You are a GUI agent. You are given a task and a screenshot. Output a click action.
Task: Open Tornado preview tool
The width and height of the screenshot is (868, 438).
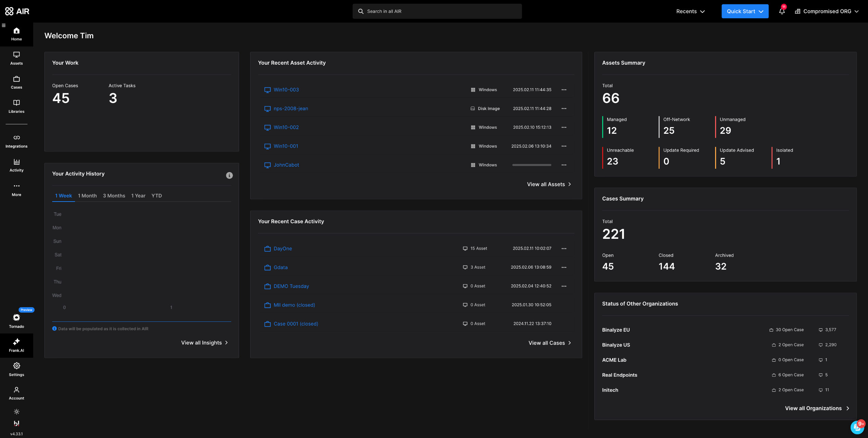tap(16, 320)
